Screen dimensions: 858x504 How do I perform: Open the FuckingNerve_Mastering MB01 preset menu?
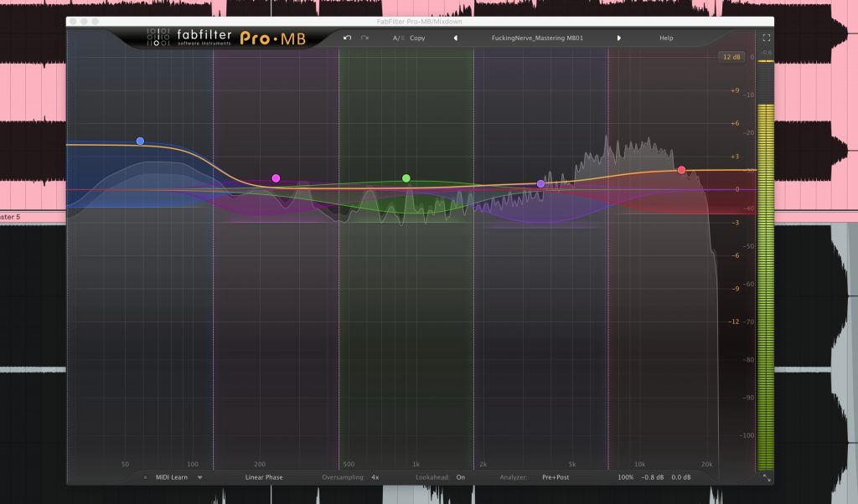tap(540, 38)
